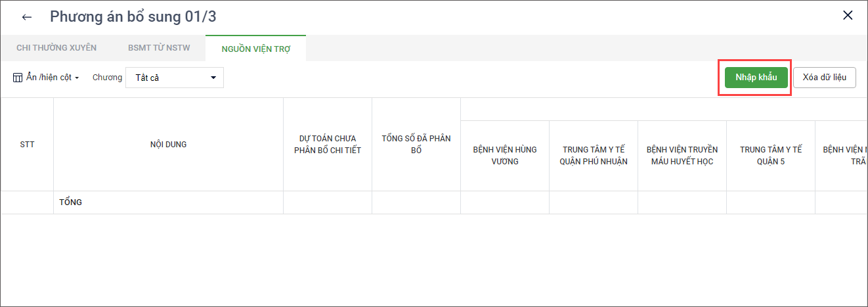Select BỆNH VIỆN TRUYỀN MÁU HUYẾT HỌC header
Viewport: 868px width, 307px height.
(682, 155)
